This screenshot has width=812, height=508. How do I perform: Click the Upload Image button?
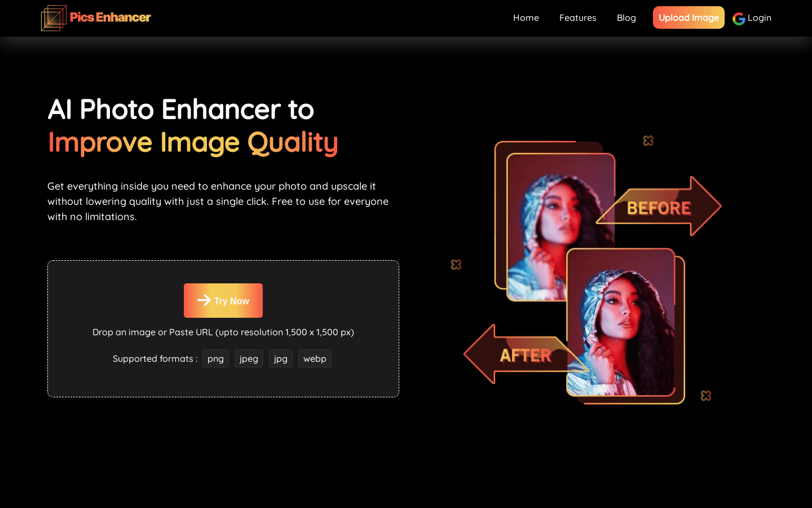[689, 17]
